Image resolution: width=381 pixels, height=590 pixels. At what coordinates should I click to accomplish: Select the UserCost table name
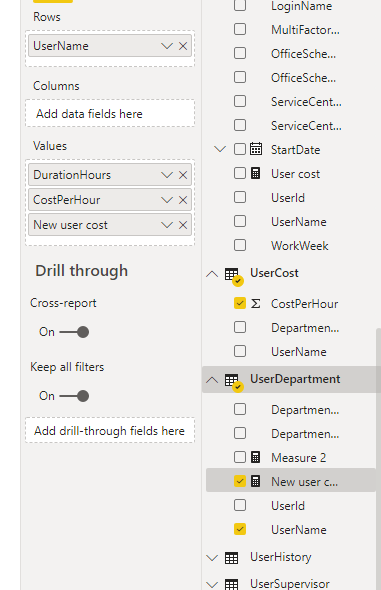click(275, 273)
